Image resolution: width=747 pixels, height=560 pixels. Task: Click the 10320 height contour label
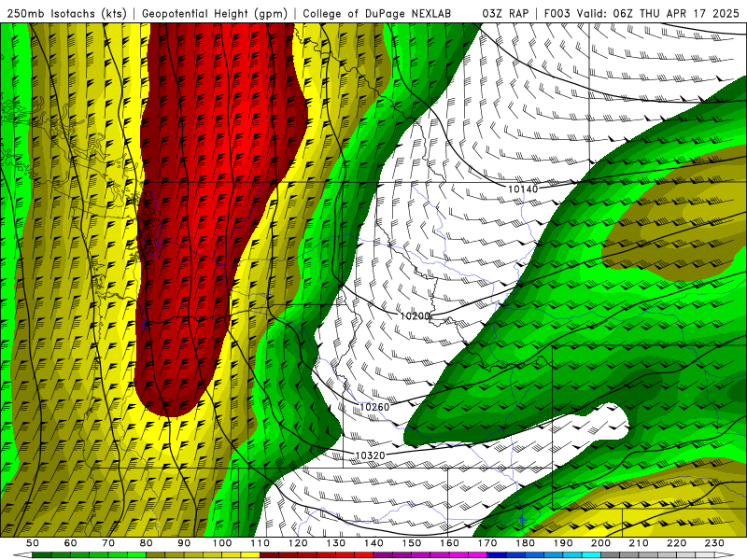tap(370, 455)
